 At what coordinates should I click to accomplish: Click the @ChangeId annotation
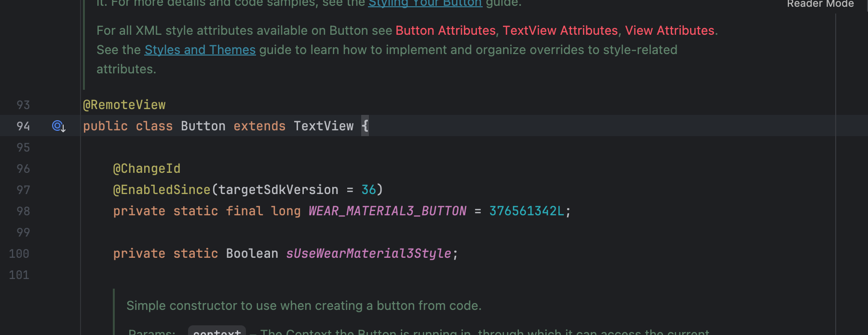(147, 168)
